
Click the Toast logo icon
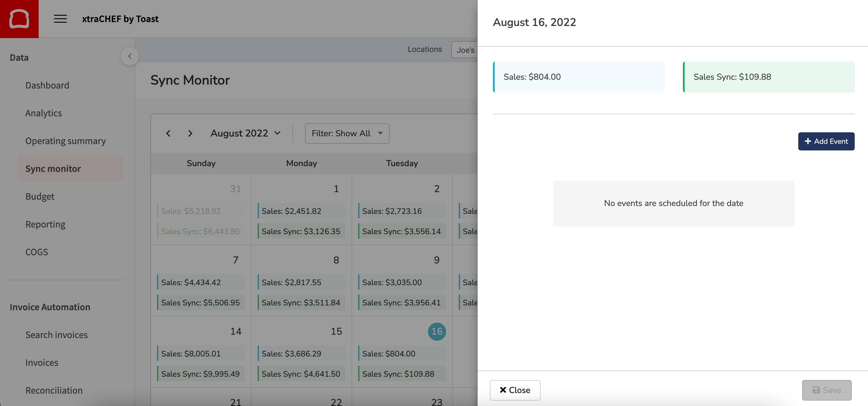19,19
